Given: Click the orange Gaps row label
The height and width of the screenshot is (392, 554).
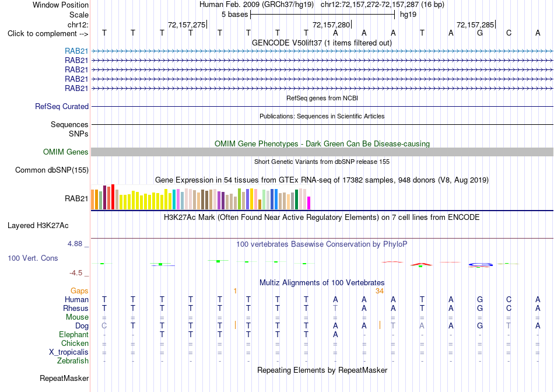Looking at the screenshot, I should [79, 290].
